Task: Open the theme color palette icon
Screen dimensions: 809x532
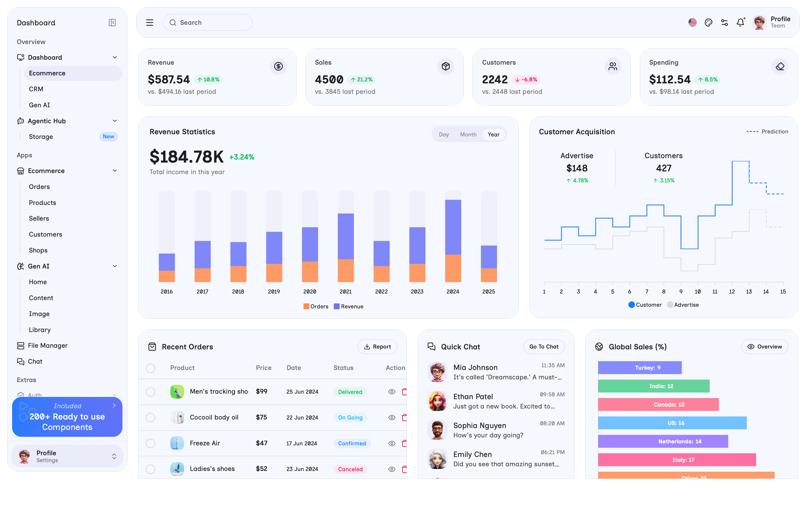Action: coord(708,23)
